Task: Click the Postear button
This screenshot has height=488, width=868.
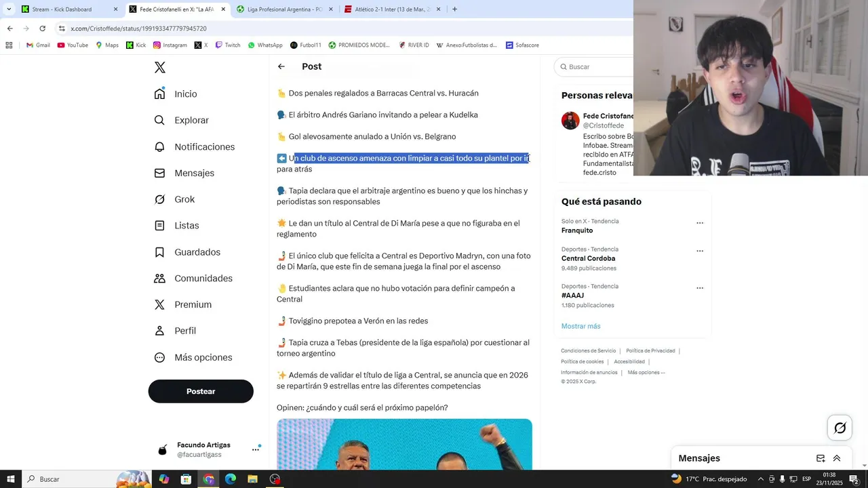Action: (201, 391)
